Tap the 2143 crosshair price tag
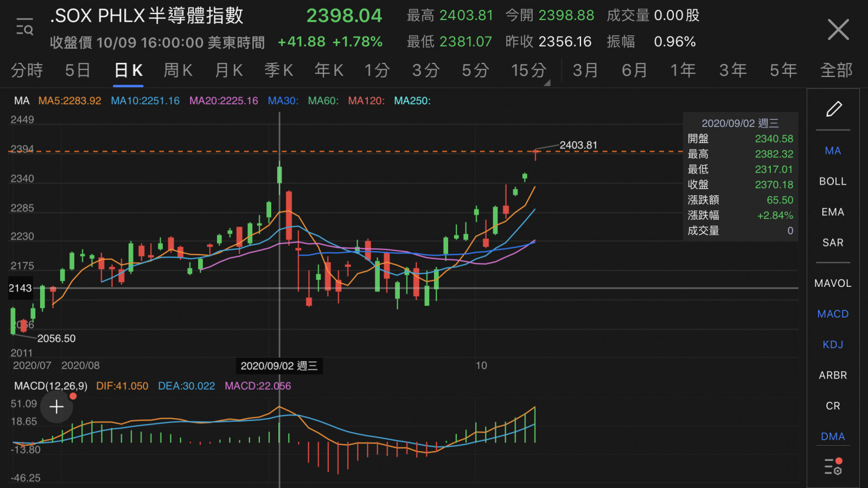Screen dimensions: 868x488 [x=20, y=288]
